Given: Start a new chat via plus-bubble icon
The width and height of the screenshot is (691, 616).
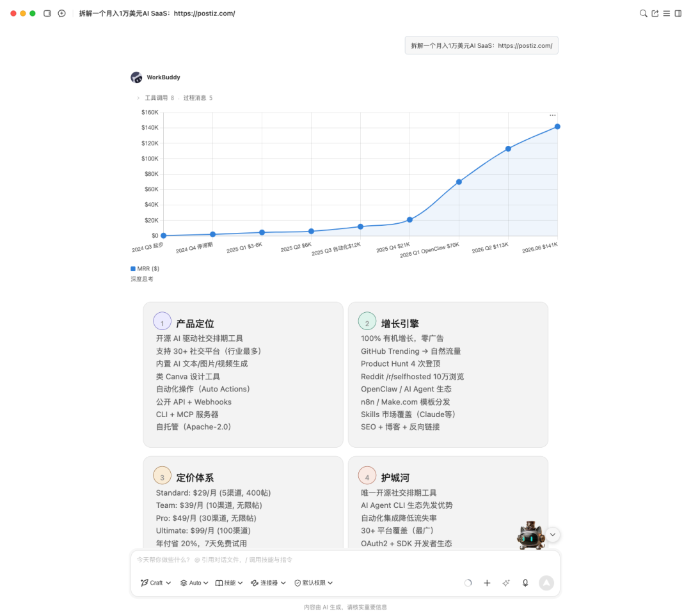Looking at the screenshot, I should (x=61, y=13).
